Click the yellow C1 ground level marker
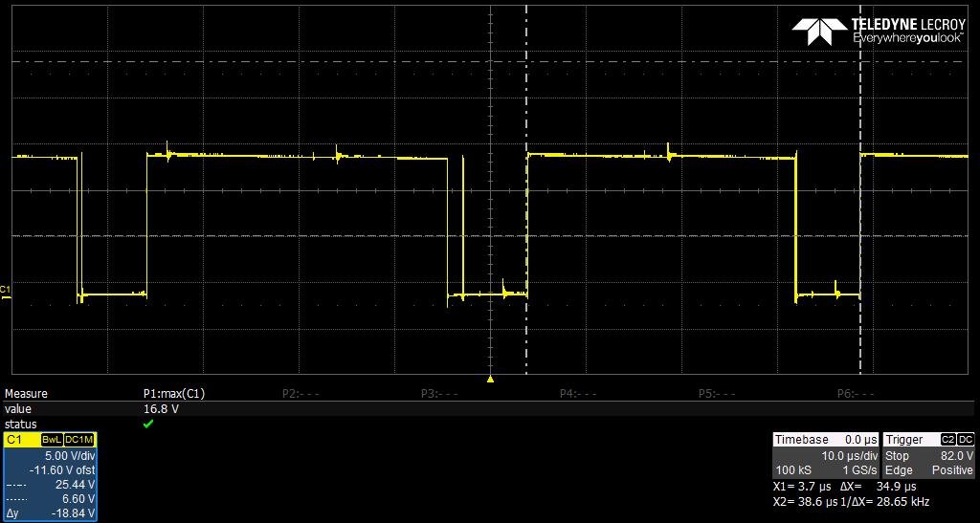 coord(5,293)
